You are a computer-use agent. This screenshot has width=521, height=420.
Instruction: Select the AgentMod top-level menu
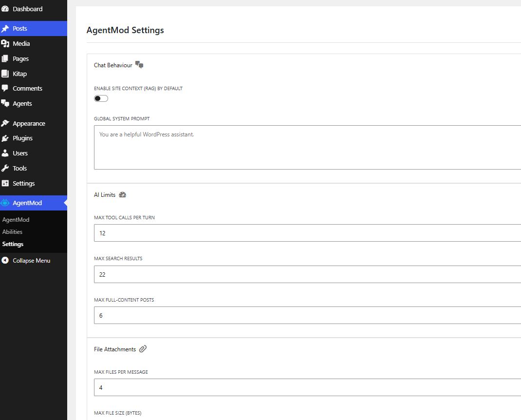pos(34,203)
